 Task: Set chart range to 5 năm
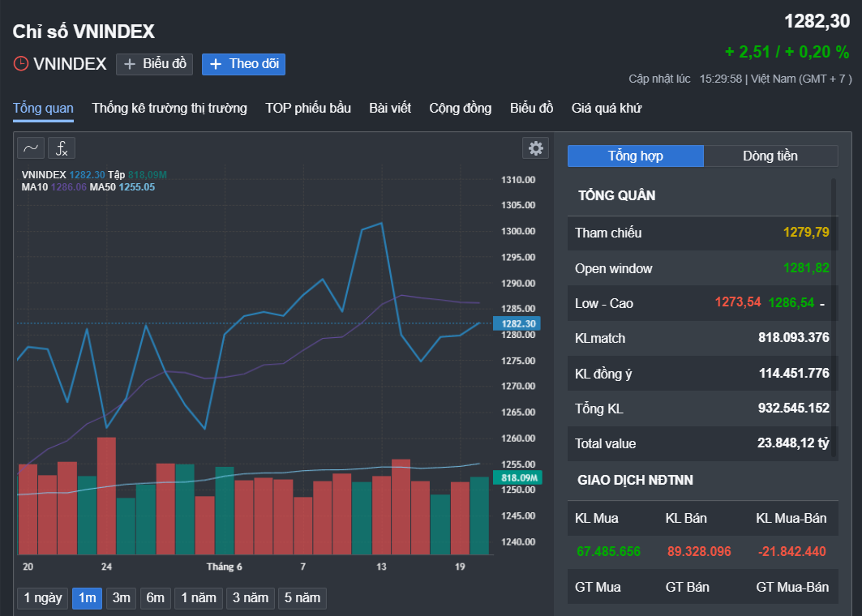click(302, 598)
